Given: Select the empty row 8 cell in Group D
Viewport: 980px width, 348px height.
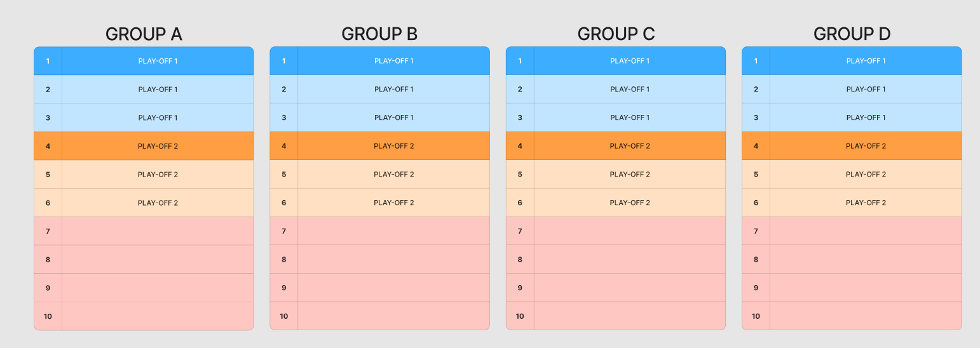Looking at the screenshot, I should tap(866, 260).
